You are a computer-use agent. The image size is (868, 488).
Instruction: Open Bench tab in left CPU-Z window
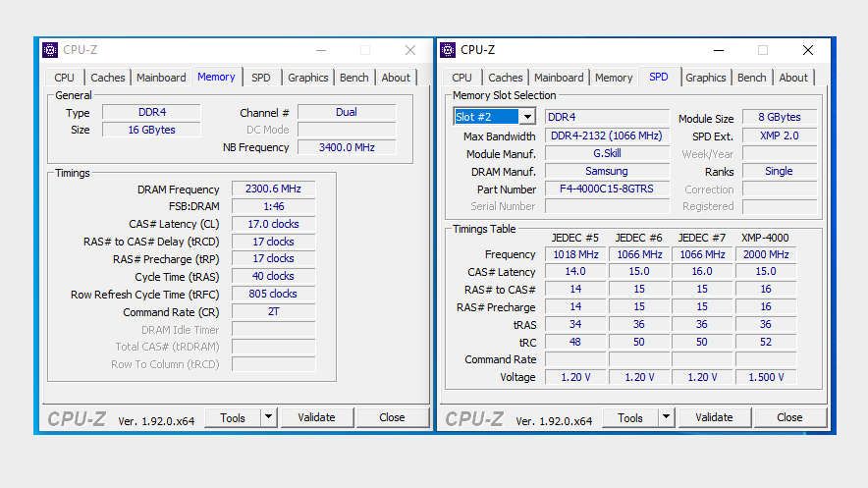(x=353, y=78)
